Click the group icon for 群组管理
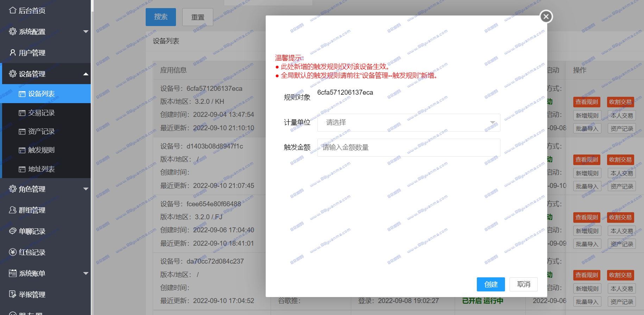 click(x=13, y=210)
